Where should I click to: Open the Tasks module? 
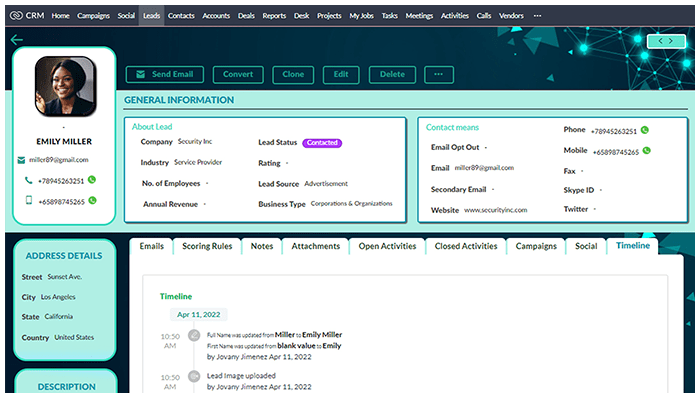pyautogui.click(x=389, y=16)
